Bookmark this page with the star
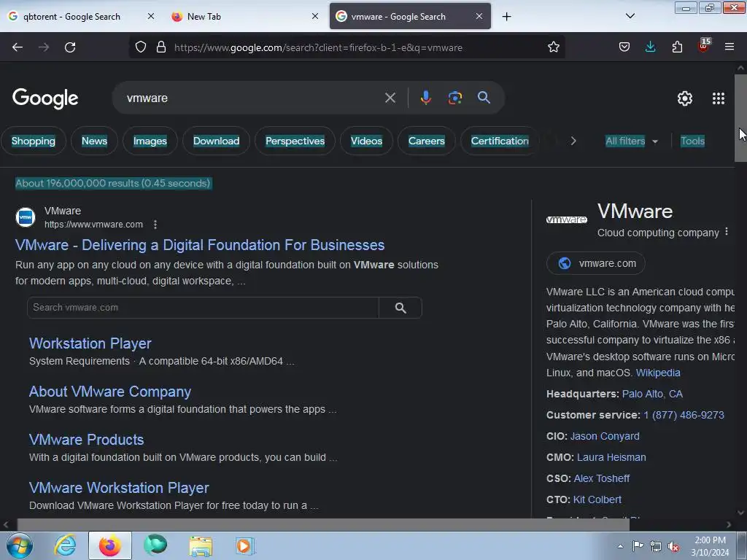Screen dimensions: 747x560 point(553,47)
